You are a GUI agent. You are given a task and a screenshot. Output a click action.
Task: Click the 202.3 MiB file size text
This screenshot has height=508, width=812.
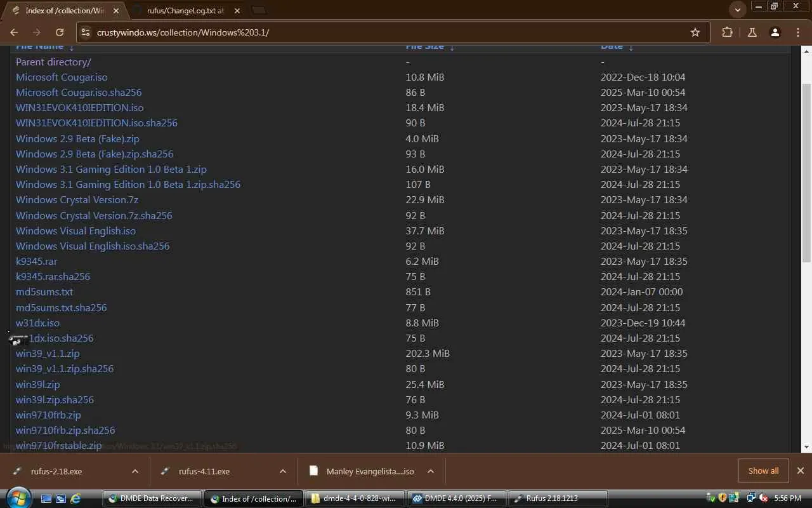[428, 353]
